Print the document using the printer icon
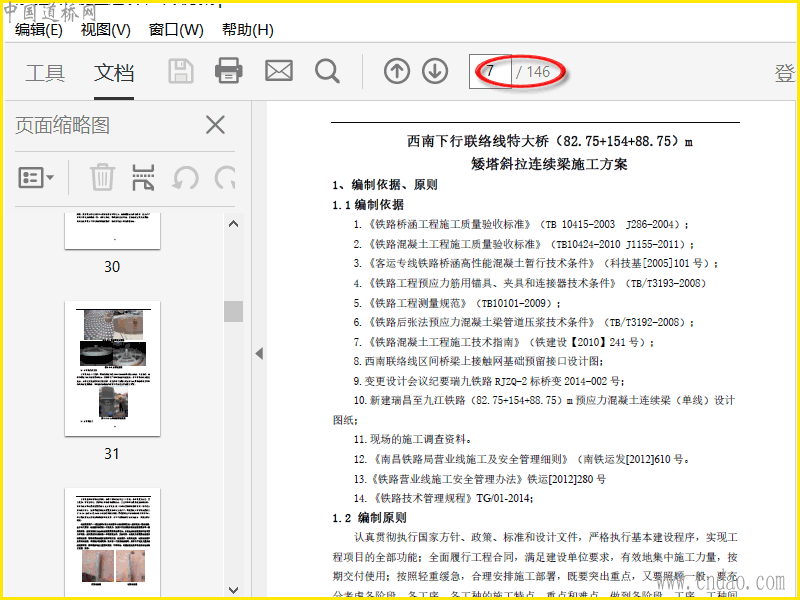Viewport: 800px width, 600px height. pyautogui.click(x=229, y=71)
